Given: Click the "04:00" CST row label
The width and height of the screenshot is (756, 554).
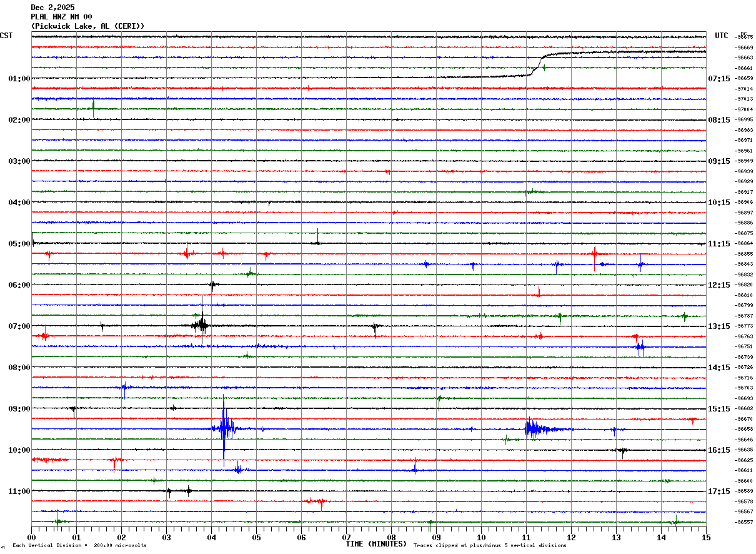Looking at the screenshot, I should (x=19, y=203).
